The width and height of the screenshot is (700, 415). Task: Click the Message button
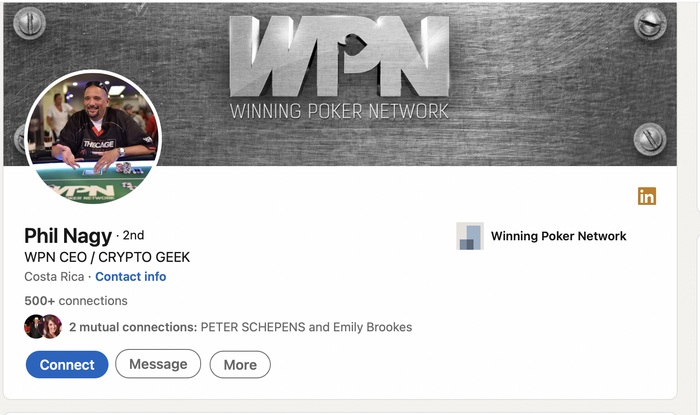pos(158,364)
